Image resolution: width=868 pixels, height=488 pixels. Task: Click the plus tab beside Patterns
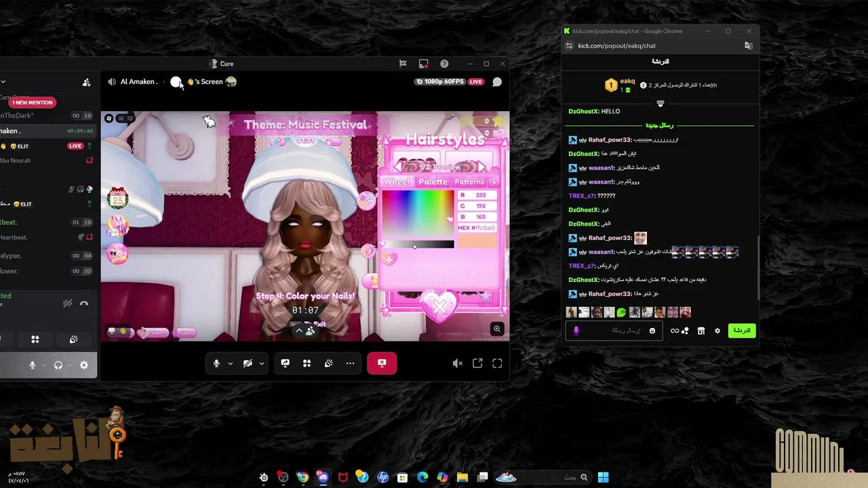(494, 182)
